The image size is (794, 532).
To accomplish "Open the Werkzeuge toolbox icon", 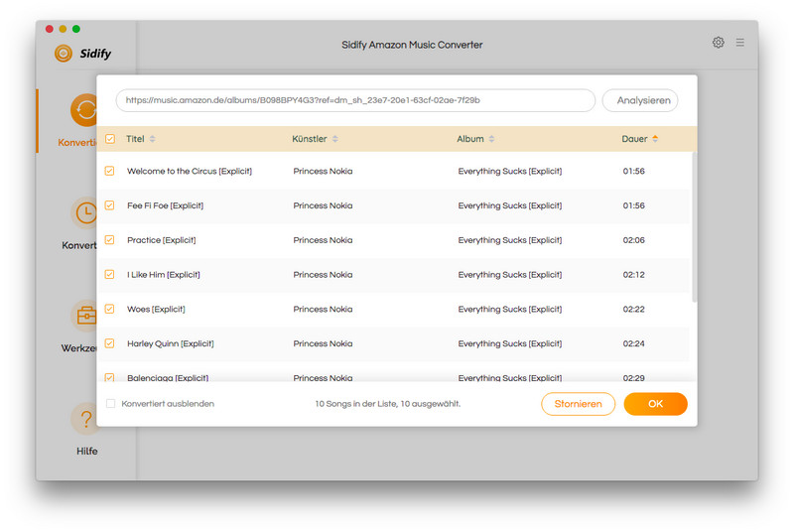I will tap(84, 316).
